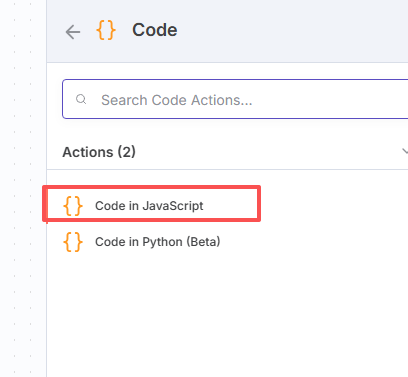Click the "(2)" count next to Actions
This screenshot has width=408, height=377.
[x=126, y=152]
